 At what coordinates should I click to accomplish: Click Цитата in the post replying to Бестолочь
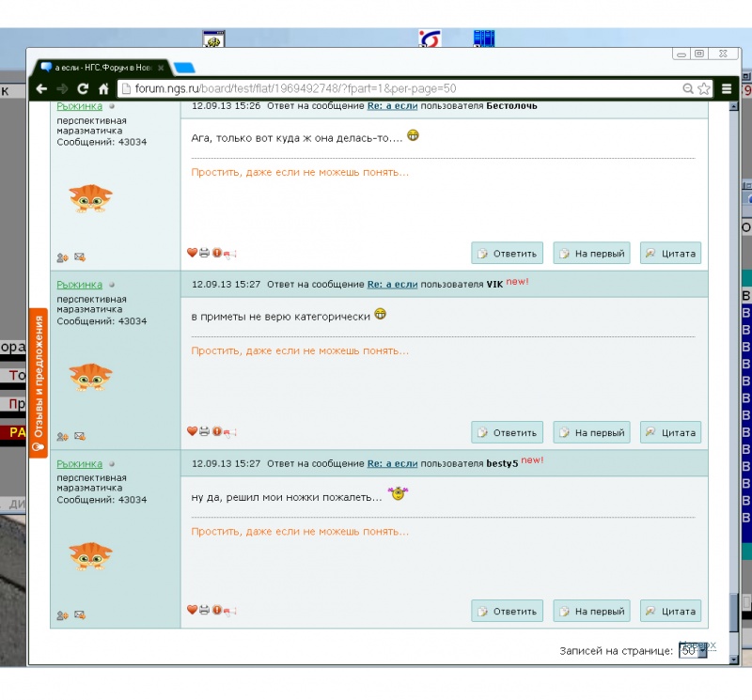pos(670,253)
